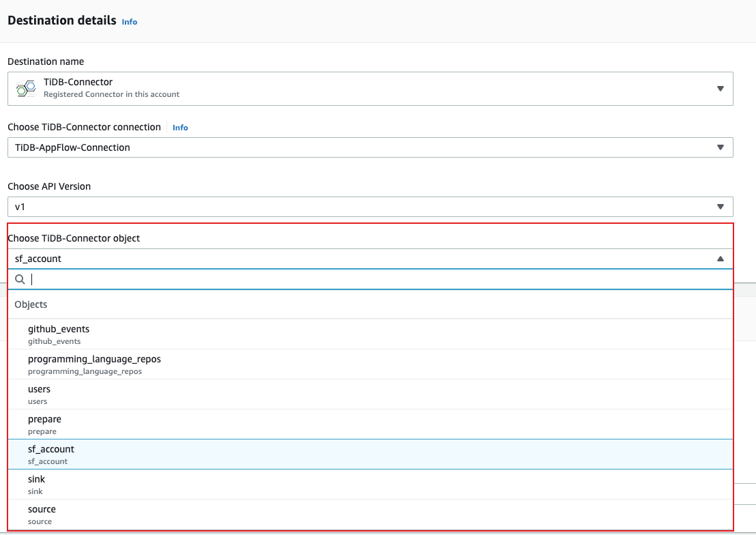Open Info link beside Destination details
Screen dimensions: 756x535
point(130,22)
